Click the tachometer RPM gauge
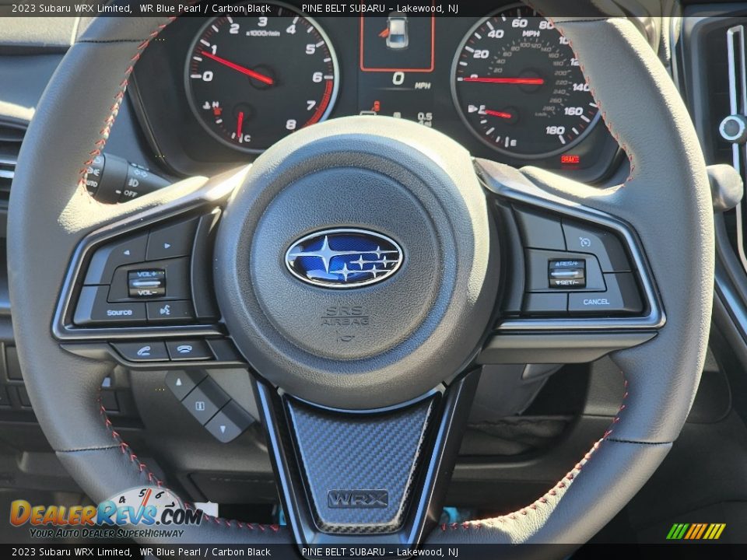The height and width of the screenshot is (560, 747). tap(261, 76)
